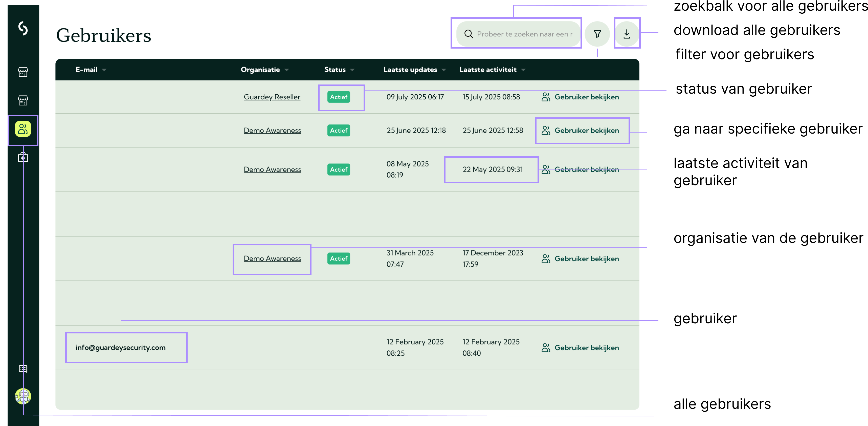Open the chat messages sidebar icon
Screen dimensions: 868x426
[x=23, y=369]
